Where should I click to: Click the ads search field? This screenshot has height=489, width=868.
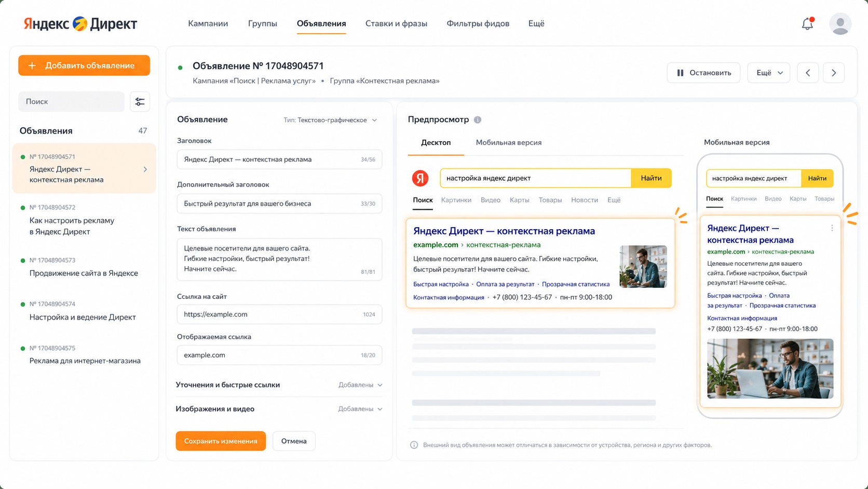pos(72,101)
